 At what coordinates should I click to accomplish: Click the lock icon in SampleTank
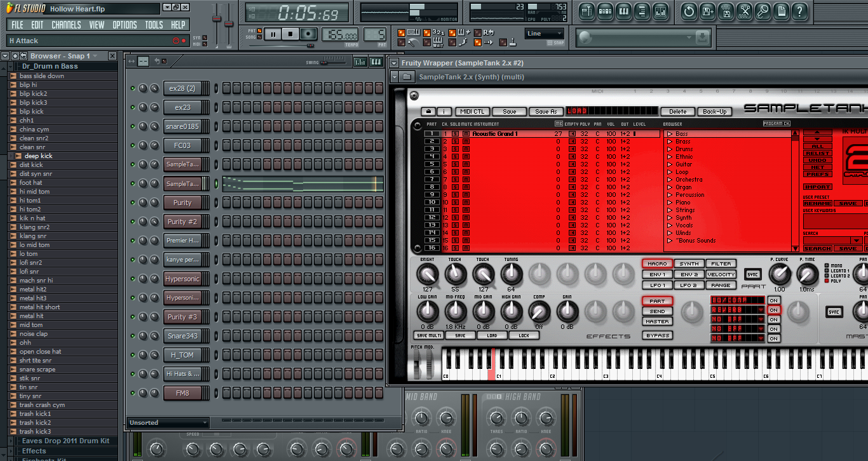pos(428,112)
